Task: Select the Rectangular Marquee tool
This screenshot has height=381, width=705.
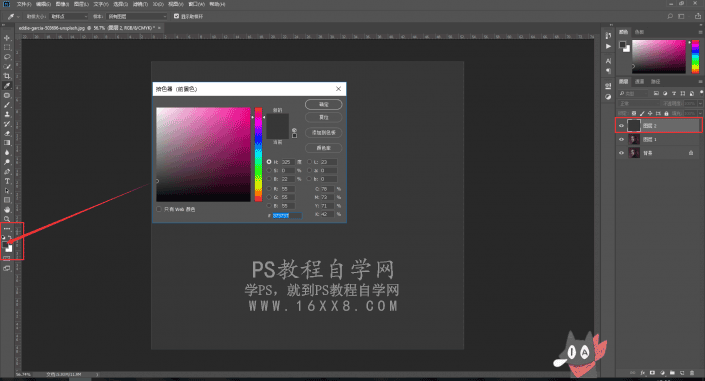Action: click(x=7, y=47)
